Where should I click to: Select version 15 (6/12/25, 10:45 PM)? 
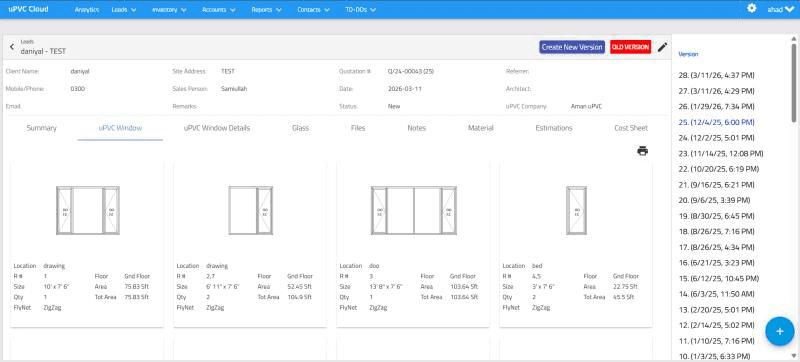(718, 278)
